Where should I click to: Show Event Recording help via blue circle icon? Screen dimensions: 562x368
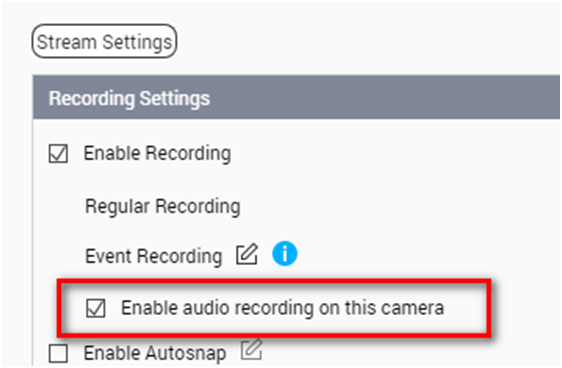click(x=285, y=254)
